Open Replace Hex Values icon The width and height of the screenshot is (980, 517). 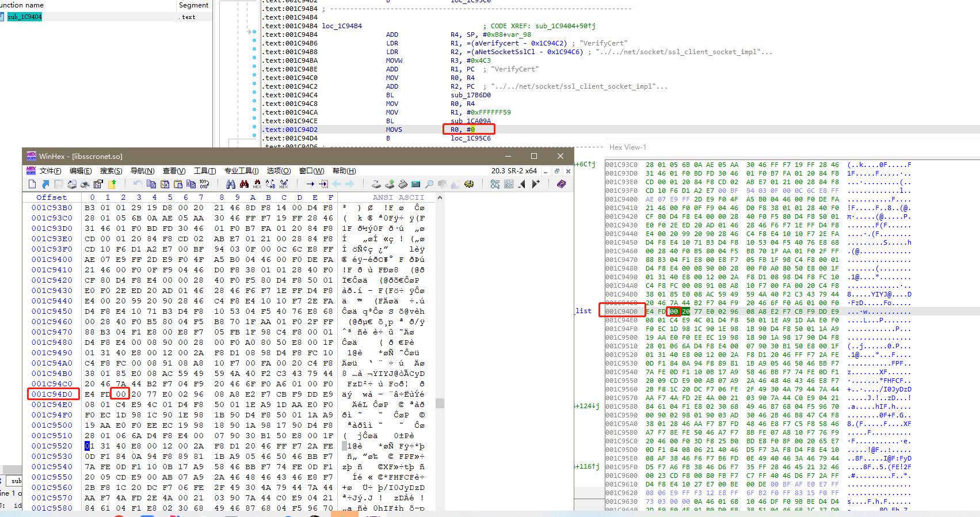tap(284, 184)
